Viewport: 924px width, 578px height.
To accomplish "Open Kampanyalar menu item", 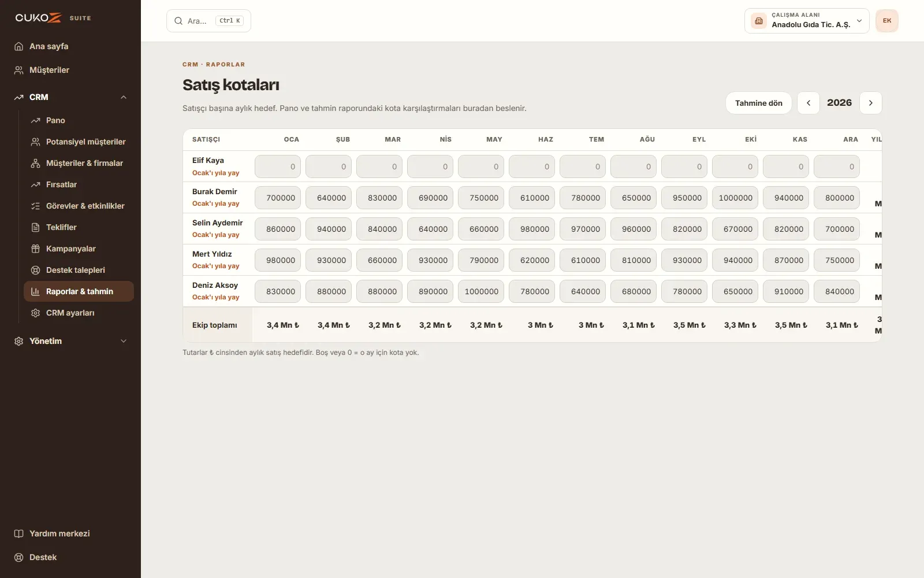I will point(79,249).
